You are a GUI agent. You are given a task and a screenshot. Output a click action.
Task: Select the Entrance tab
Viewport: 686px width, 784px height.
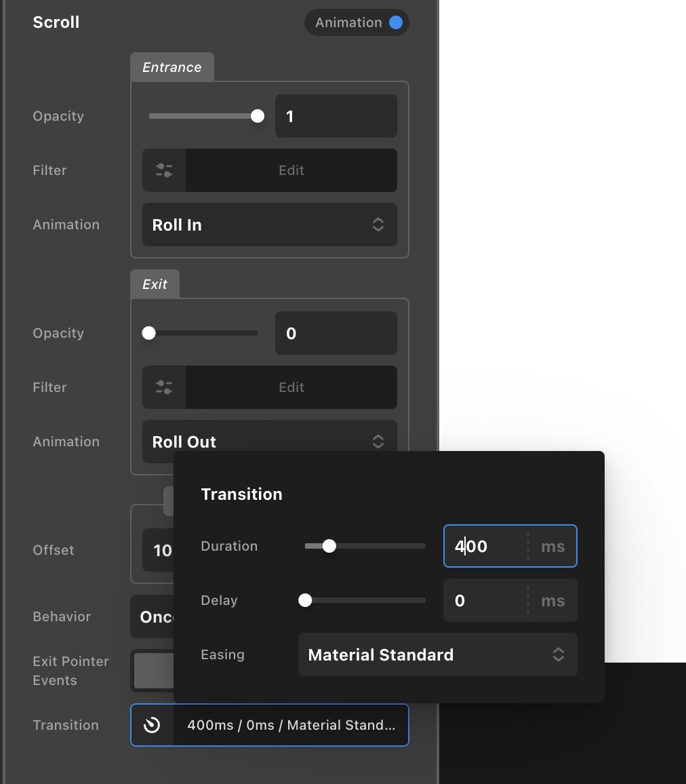click(172, 67)
